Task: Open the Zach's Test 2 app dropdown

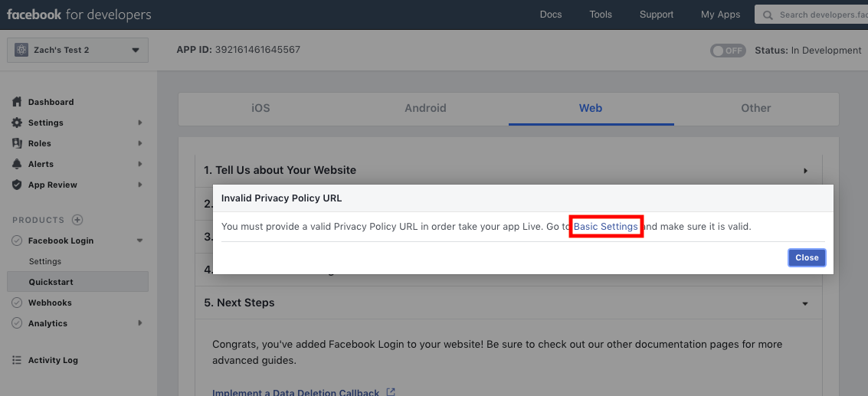Action: point(77,50)
